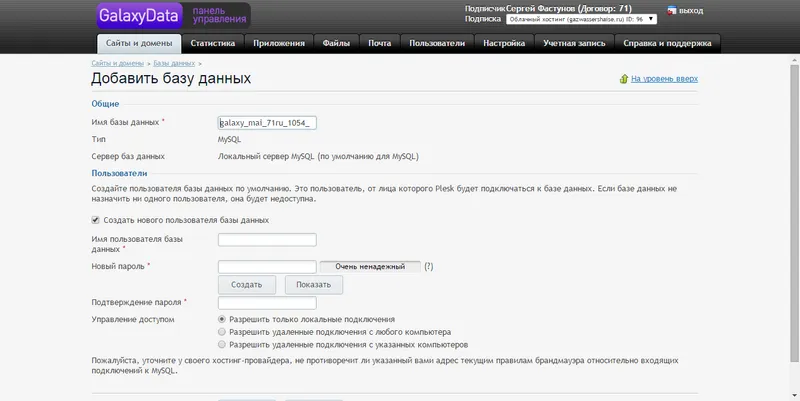
Task: Go to the Приложения tab
Action: point(279,43)
